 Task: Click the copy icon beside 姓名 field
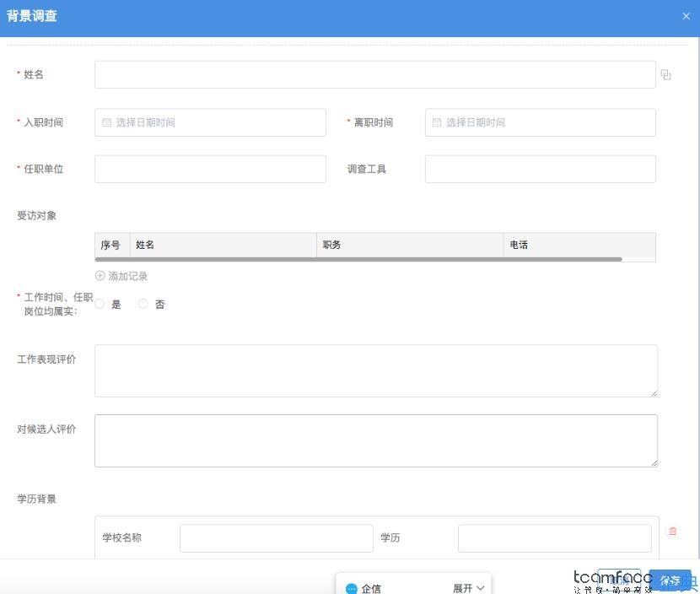pos(665,74)
